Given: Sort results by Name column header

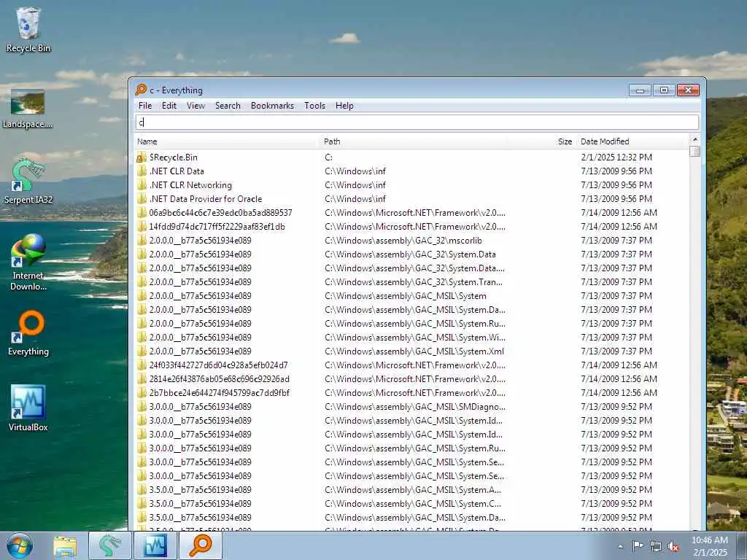Looking at the screenshot, I should coord(228,141).
